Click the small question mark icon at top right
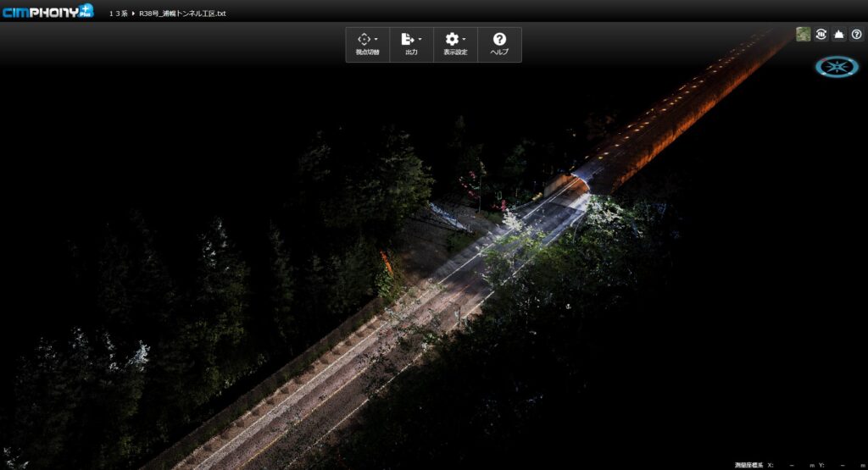The height and width of the screenshot is (470, 868). point(855,34)
